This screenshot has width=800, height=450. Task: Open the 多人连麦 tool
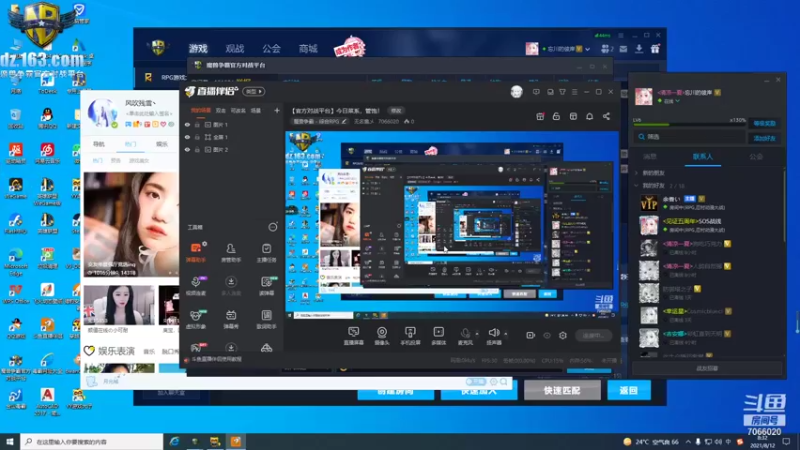click(x=231, y=286)
